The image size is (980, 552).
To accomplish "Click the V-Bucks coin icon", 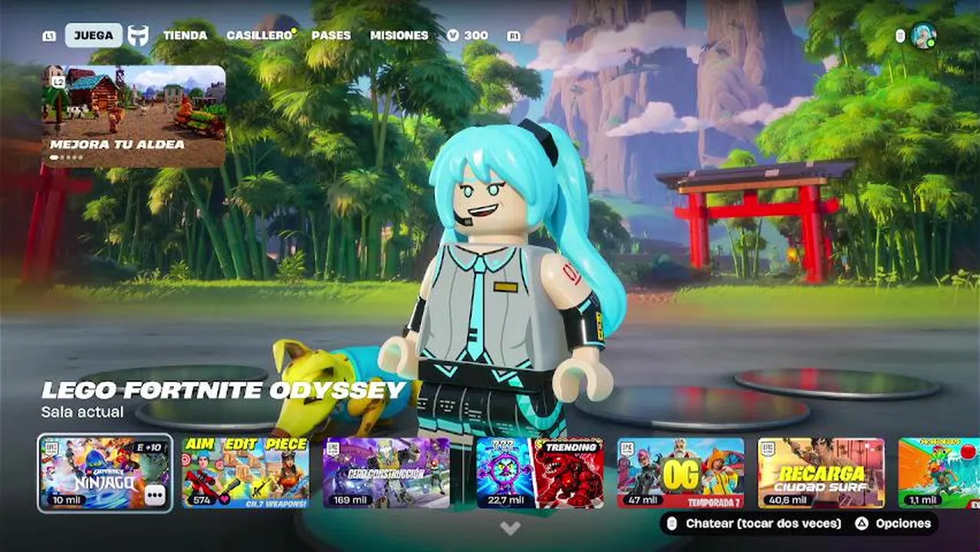I will click(452, 35).
